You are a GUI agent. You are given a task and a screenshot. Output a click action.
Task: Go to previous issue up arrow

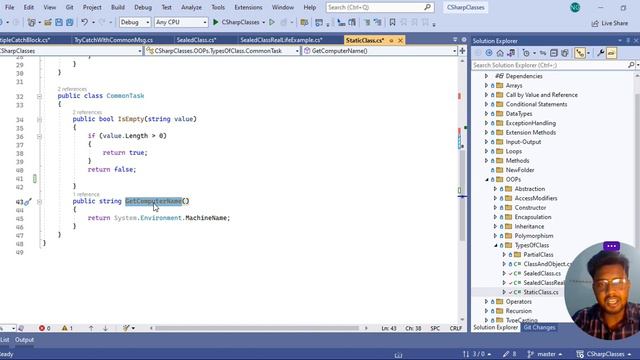pos(91,328)
